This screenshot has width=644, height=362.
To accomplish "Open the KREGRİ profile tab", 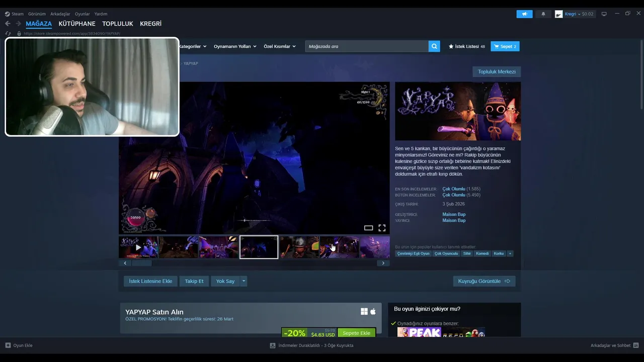I will point(150,24).
